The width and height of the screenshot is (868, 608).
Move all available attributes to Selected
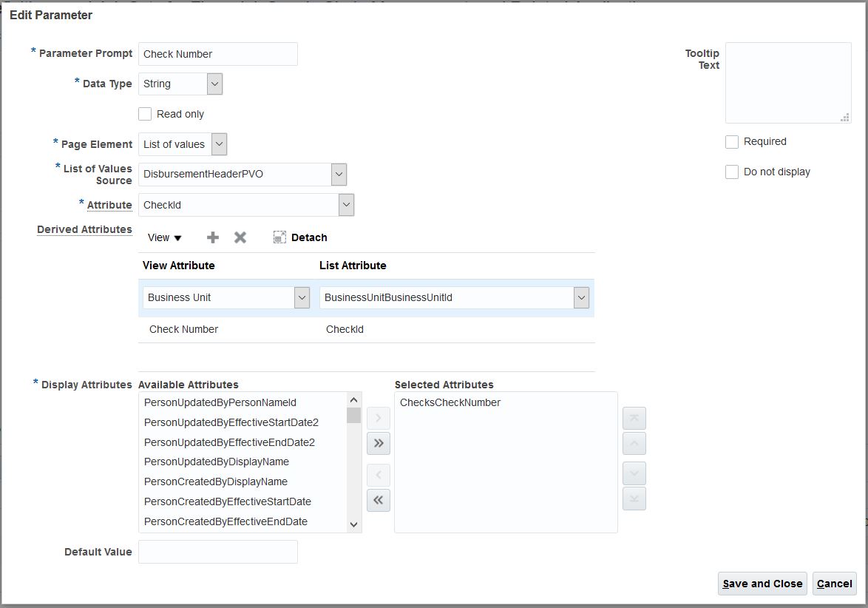(378, 443)
